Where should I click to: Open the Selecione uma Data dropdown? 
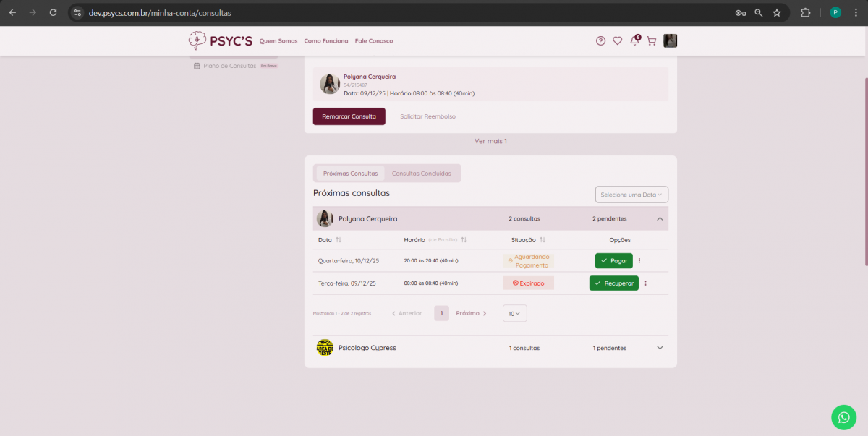(631, 195)
